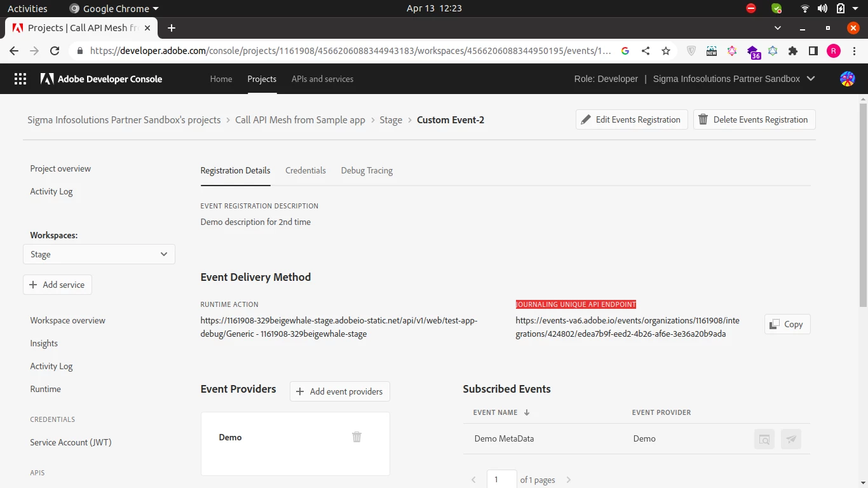Open Chrome tab search chevron
This screenshot has height=488, width=868.
(x=778, y=28)
